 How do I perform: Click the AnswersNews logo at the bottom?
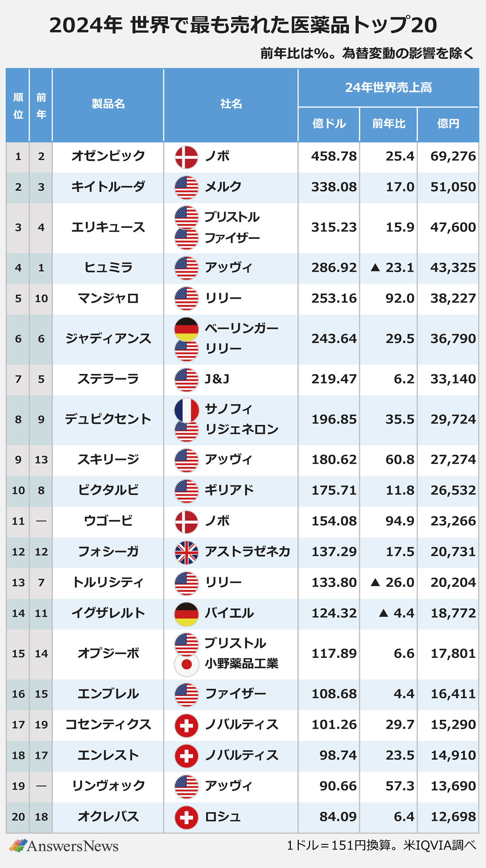[x=64, y=846]
